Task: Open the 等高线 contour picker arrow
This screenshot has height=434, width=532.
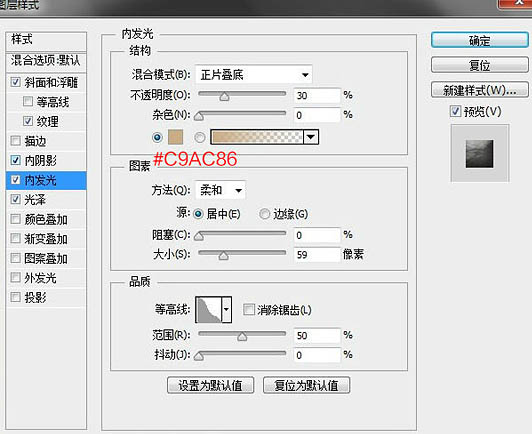Action: tap(227, 309)
